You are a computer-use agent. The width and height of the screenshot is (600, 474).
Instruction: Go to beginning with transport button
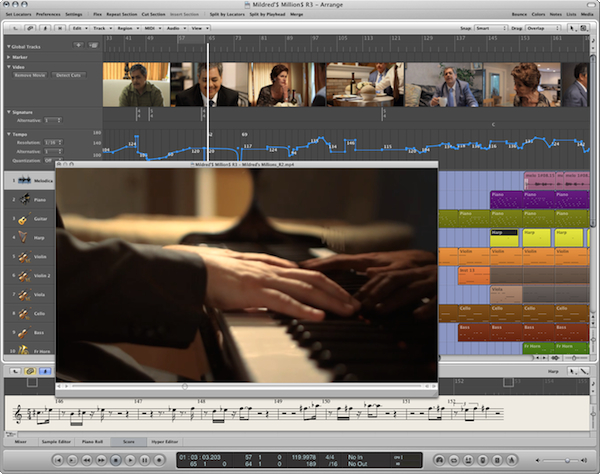tap(58, 460)
